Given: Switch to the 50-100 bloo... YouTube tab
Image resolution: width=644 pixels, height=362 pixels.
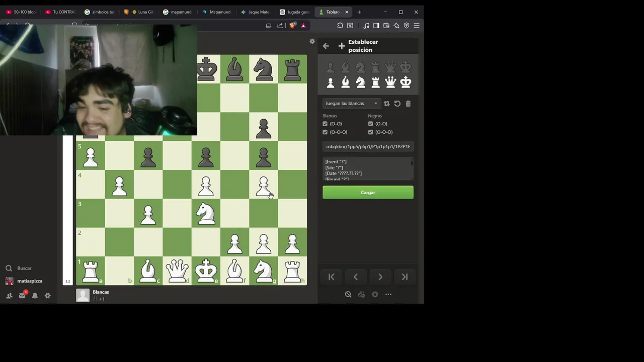Looking at the screenshot, I should tap(21, 12).
